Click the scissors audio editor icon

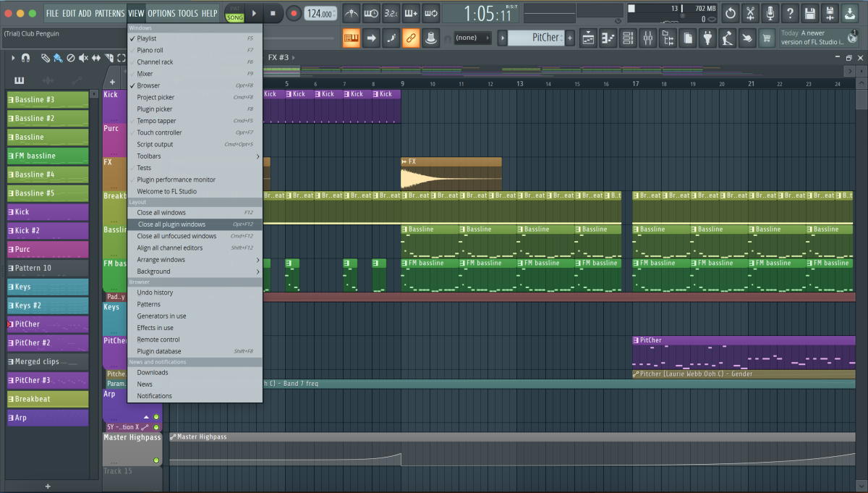click(x=751, y=13)
